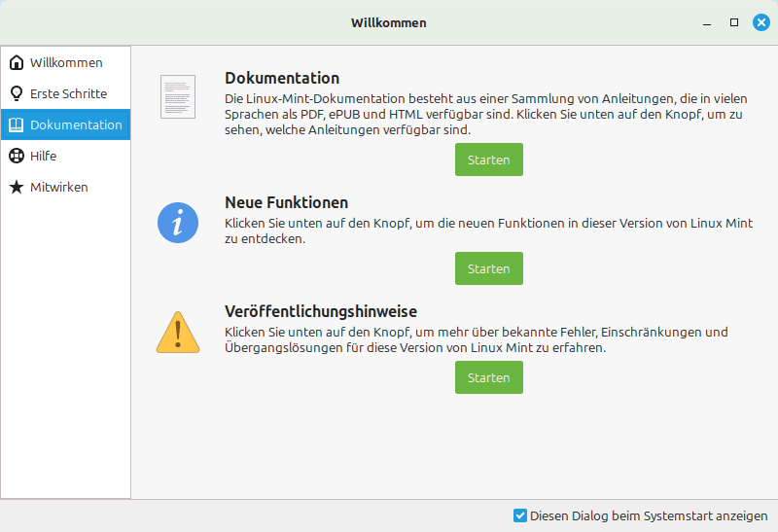Click the yellow warning triangle icon
Viewport: 778px width, 532px height.
point(178,333)
